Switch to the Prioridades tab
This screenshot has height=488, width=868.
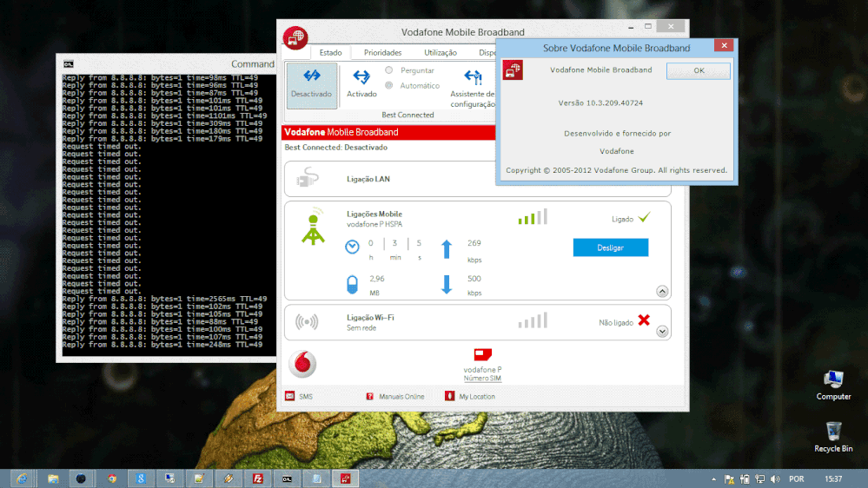tap(382, 53)
